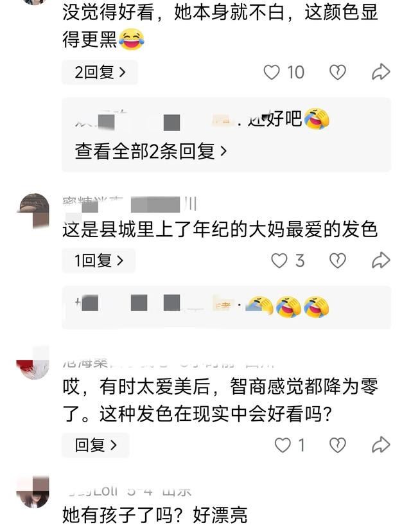Share the 大妈最爱的发色 comment
The width and height of the screenshot is (411, 532).
point(381,260)
